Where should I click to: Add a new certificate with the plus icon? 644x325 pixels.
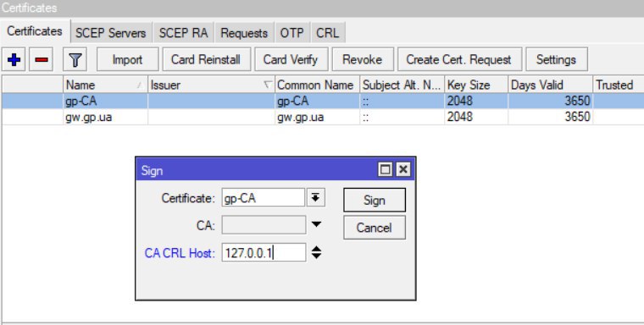14,60
